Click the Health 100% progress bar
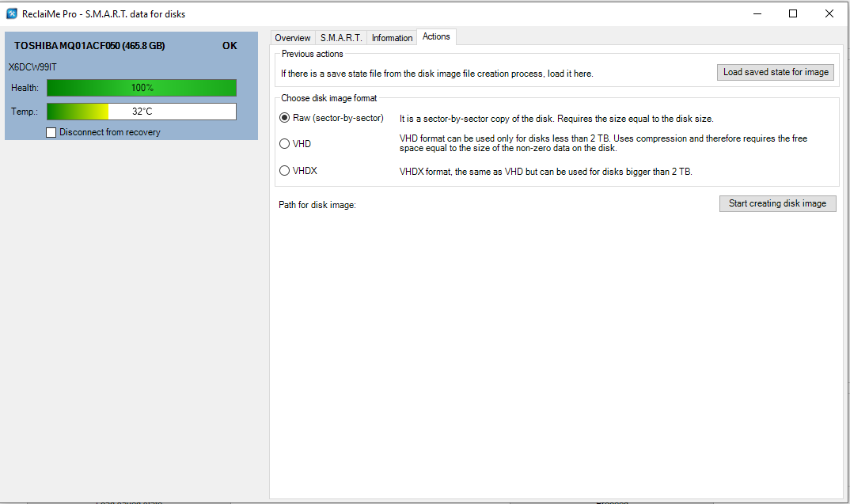This screenshot has width=850, height=504. (x=142, y=88)
